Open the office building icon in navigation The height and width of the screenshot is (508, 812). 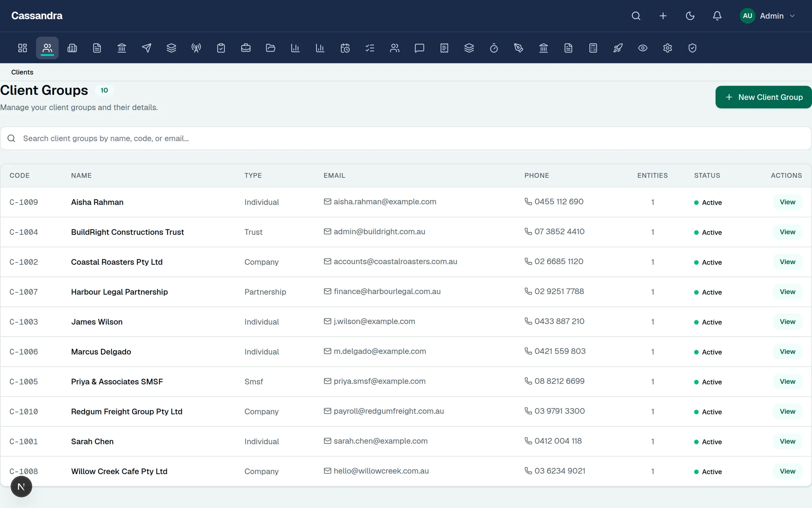click(x=72, y=48)
